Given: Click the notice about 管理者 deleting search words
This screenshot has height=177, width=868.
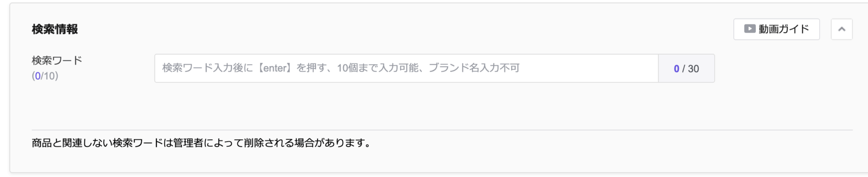Looking at the screenshot, I should [x=201, y=143].
